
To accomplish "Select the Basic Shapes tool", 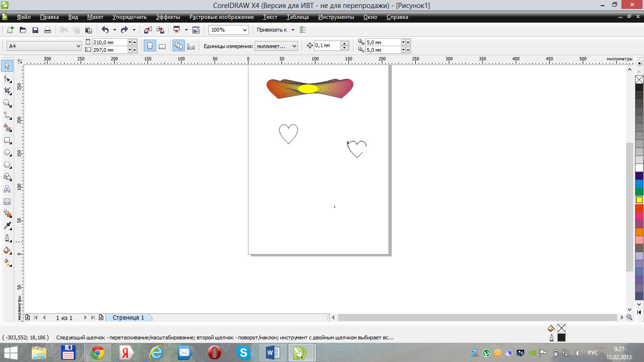I will point(7,177).
